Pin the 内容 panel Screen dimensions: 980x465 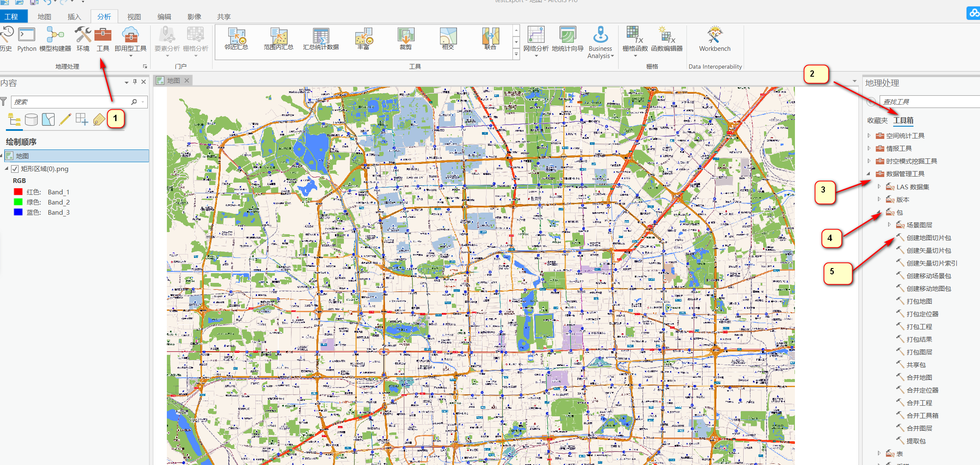(x=134, y=82)
